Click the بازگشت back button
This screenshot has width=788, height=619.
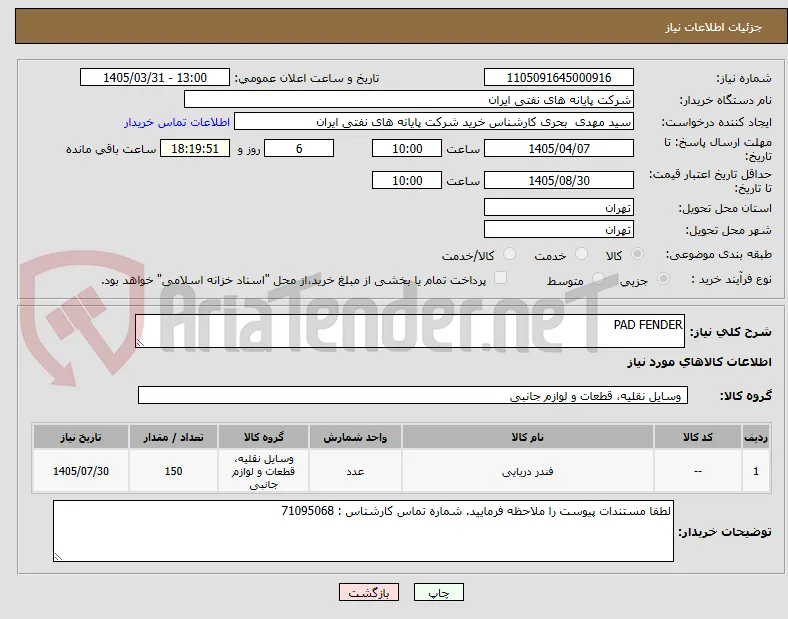click(x=369, y=592)
